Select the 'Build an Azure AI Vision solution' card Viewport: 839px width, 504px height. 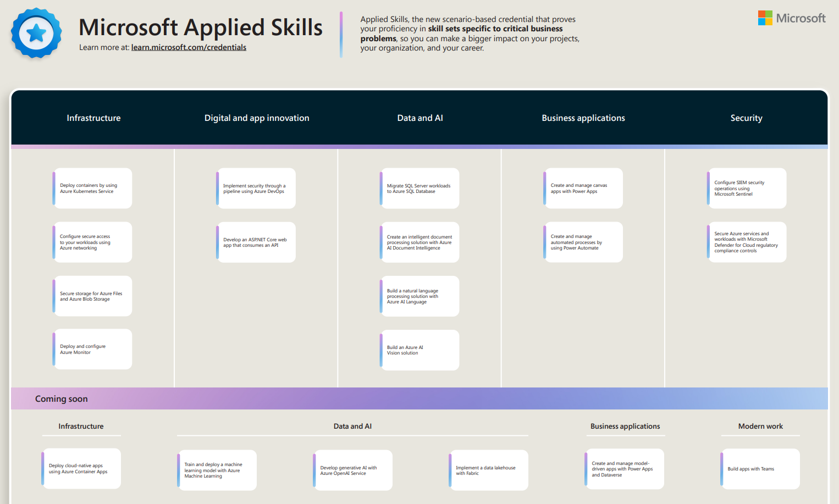[419, 350]
